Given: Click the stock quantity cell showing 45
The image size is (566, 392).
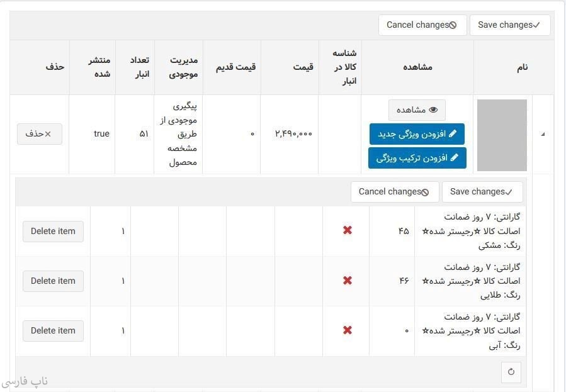Looking at the screenshot, I should tap(403, 231).
